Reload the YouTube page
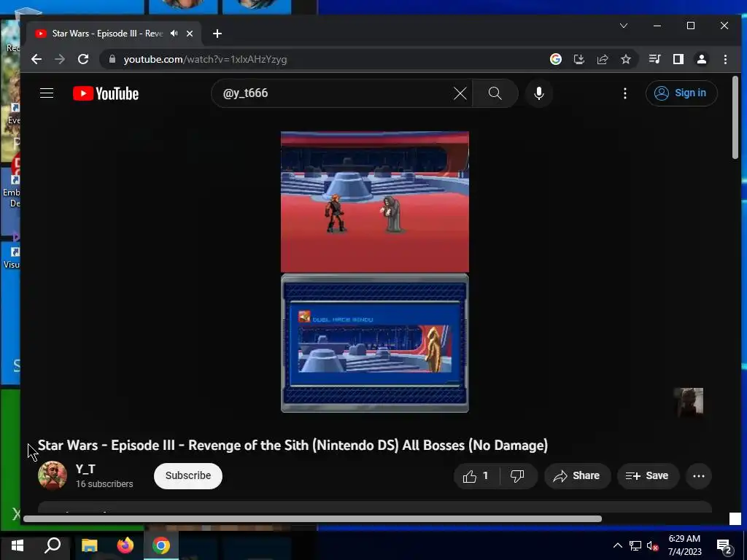The width and height of the screenshot is (747, 560). tap(83, 59)
